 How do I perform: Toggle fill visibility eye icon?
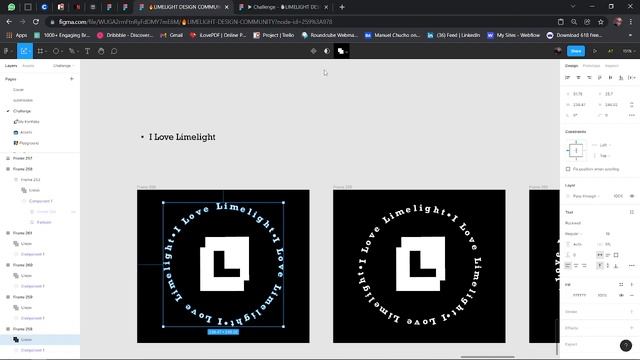pos(621,295)
